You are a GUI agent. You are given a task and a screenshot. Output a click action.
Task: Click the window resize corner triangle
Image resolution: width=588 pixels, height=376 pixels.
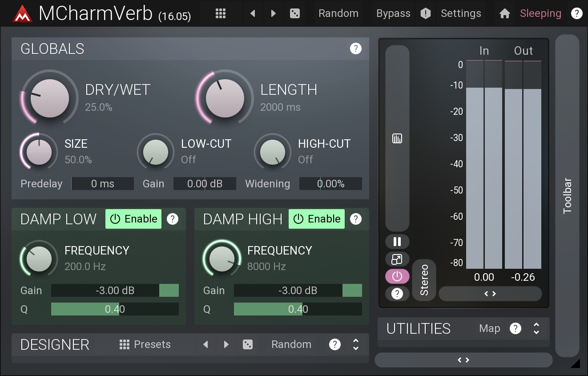coord(576,364)
